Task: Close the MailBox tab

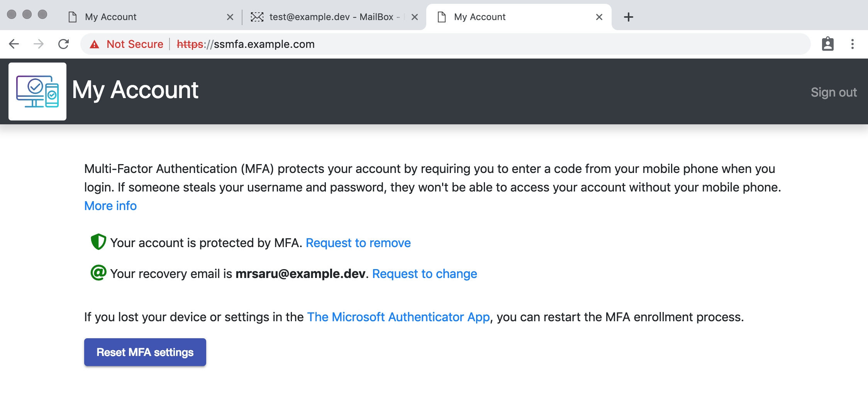Action: point(415,17)
